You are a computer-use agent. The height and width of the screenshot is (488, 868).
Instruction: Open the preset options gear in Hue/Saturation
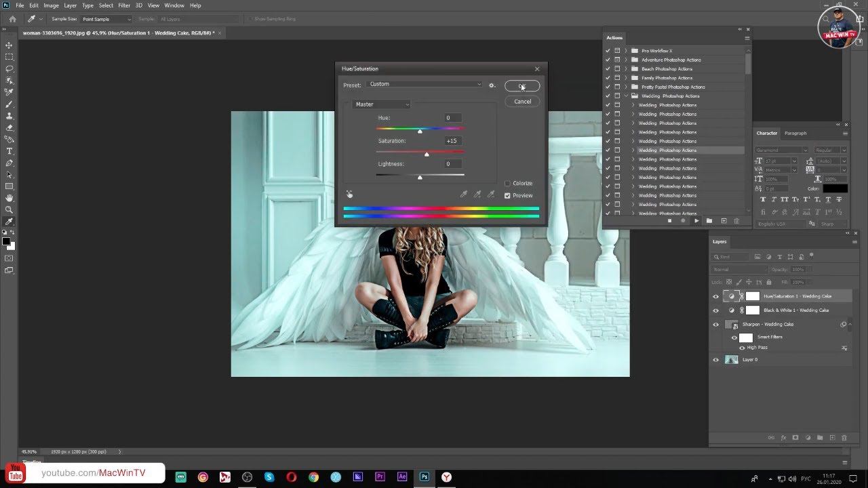point(492,85)
